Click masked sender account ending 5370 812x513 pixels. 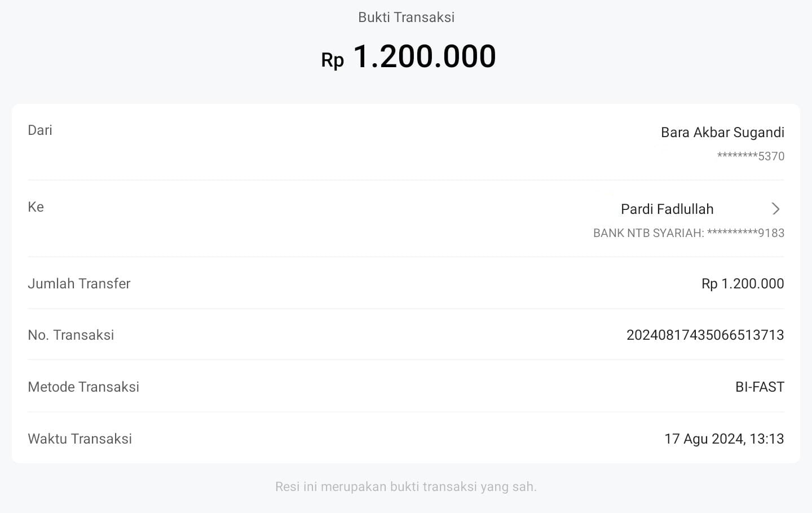pos(751,156)
